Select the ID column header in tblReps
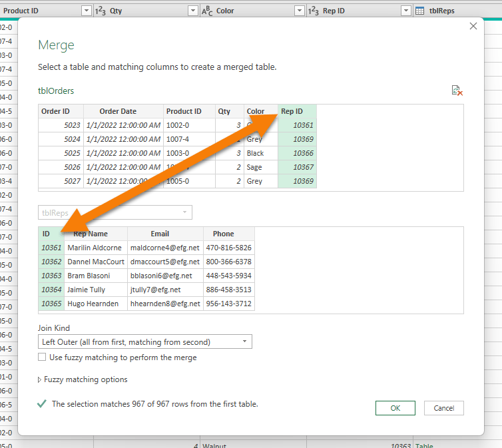Screen dimensions: 502x448 (47, 234)
